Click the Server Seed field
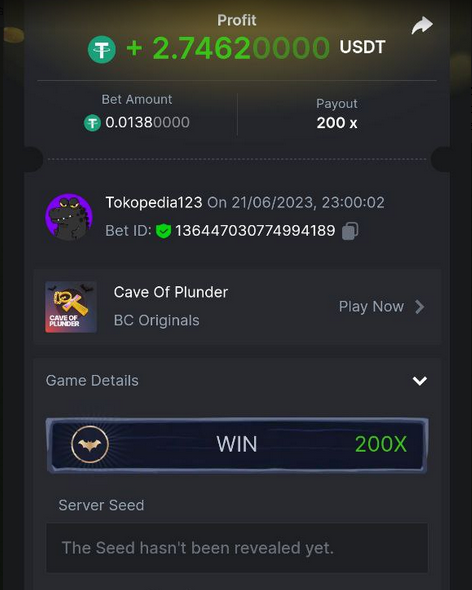The height and width of the screenshot is (590, 472). tap(237, 548)
